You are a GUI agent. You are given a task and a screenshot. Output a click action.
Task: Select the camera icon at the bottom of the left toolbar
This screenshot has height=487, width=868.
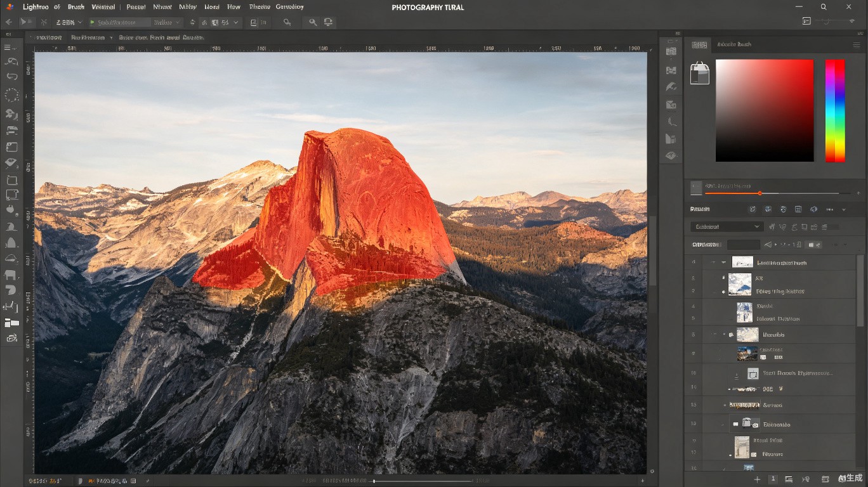click(x=11, y=339)
